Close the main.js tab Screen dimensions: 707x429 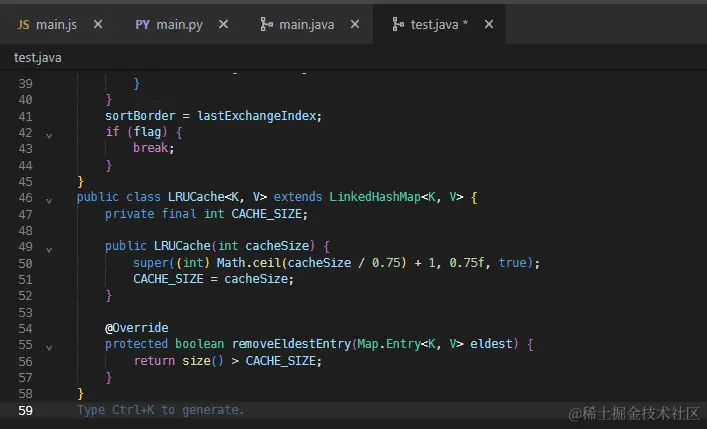coord(98,24)
